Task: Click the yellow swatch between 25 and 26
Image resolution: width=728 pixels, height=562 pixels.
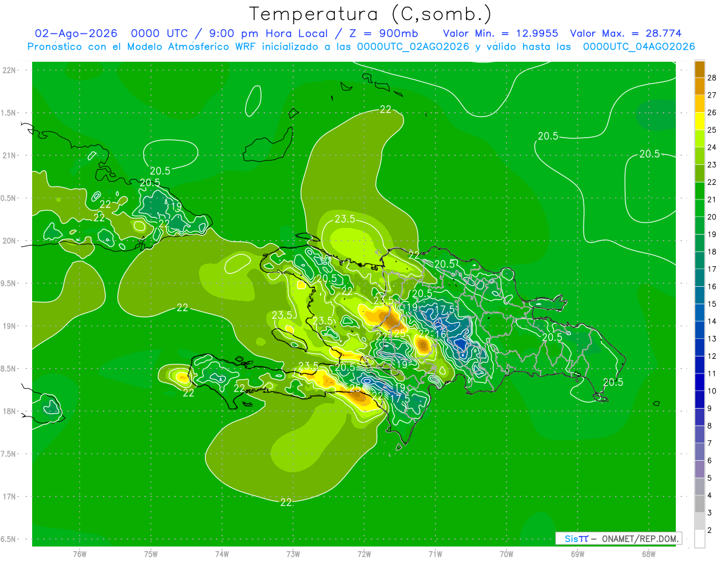Action: [x=699, y=121]
